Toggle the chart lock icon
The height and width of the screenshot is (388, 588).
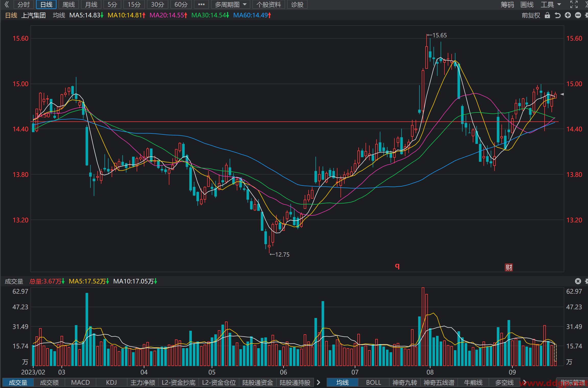tap(547, 15)
